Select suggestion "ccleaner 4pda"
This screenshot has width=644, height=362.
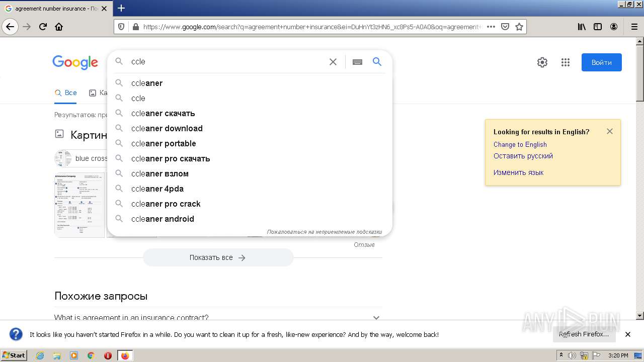click(x=250, y=189)
